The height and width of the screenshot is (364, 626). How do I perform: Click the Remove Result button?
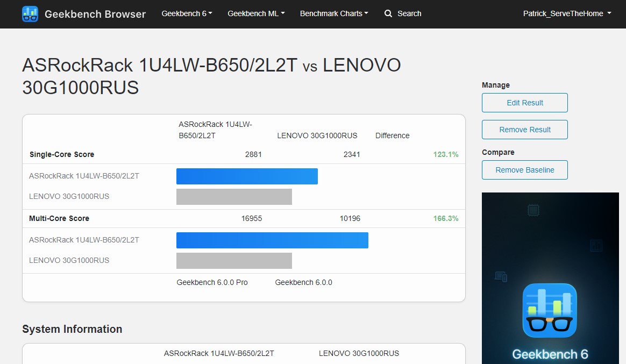pos(524,130)
